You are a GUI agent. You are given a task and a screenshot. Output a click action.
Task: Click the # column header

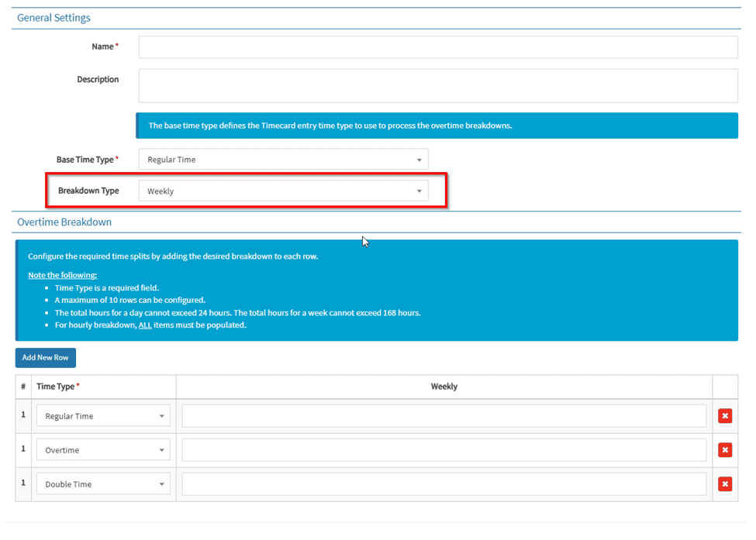23,387
